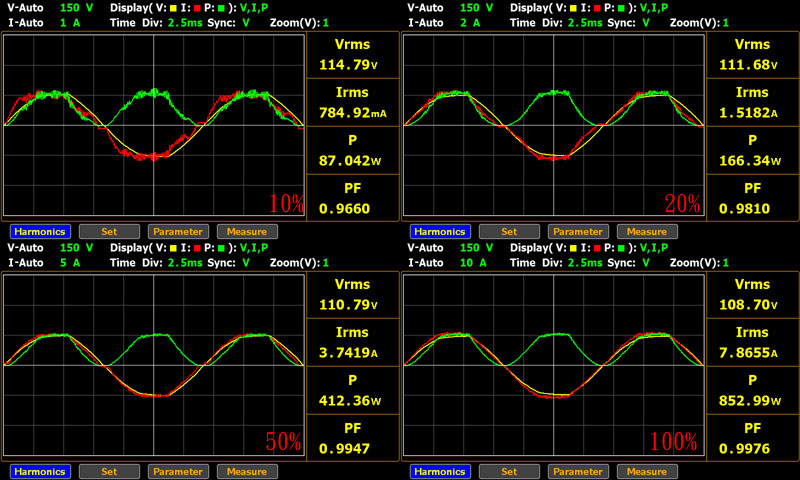This screenshot has width=800, height=480.
Task: Select Measure in the 100% load panel
Action: point(647,471)
